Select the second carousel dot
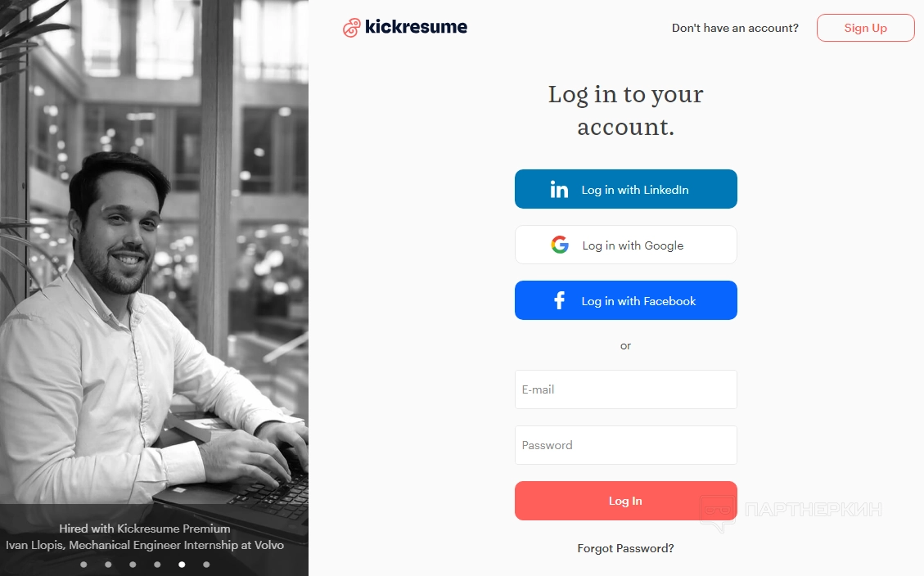The image size is (924, 576). 108,564
